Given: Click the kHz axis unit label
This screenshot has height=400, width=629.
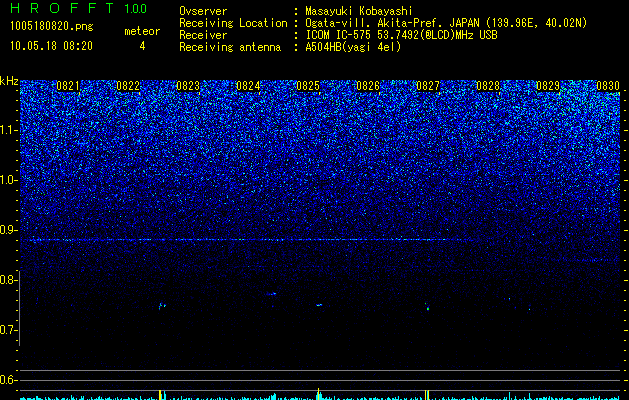Looking at the screenshot, I should click(x=9, y=81).
